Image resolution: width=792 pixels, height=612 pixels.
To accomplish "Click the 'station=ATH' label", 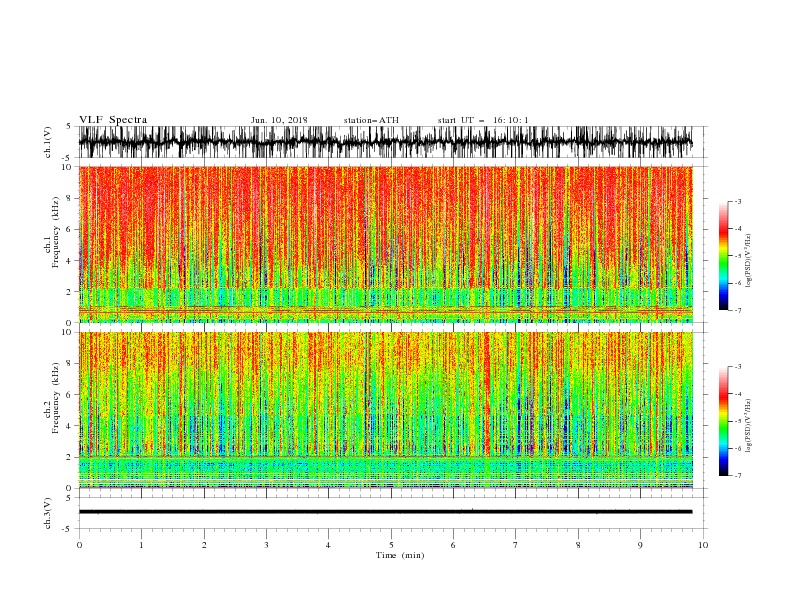I will coord(371,120).
